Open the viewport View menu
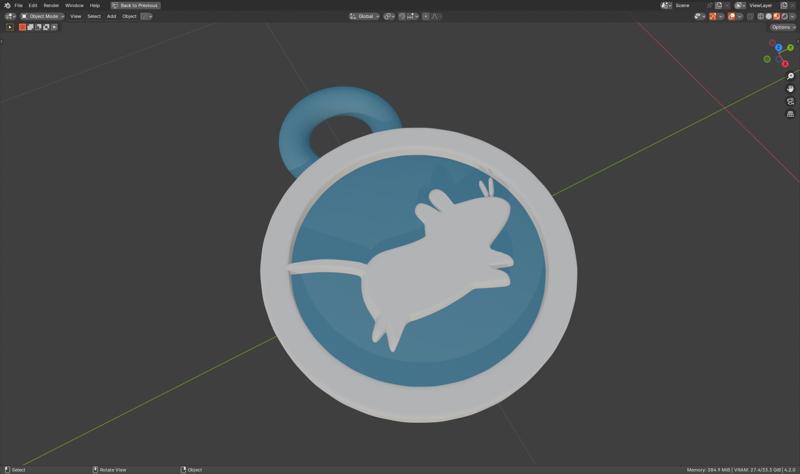Viewport: 800px width, 474px height. (76, 16)
